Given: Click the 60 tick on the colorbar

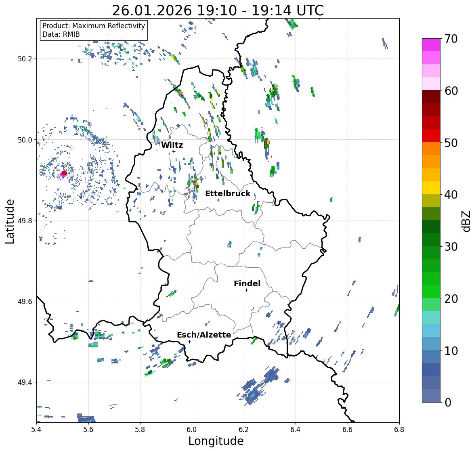Looking at the screenshot, I should [451, 91].
